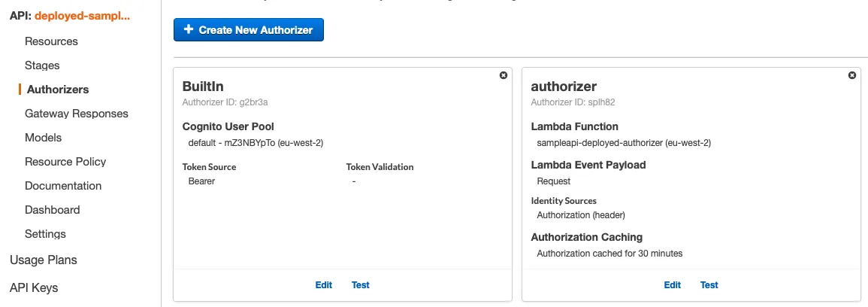This screenshot has width=868, height=307.
Task: Open Usage Plans
Action: click(44, 260)
